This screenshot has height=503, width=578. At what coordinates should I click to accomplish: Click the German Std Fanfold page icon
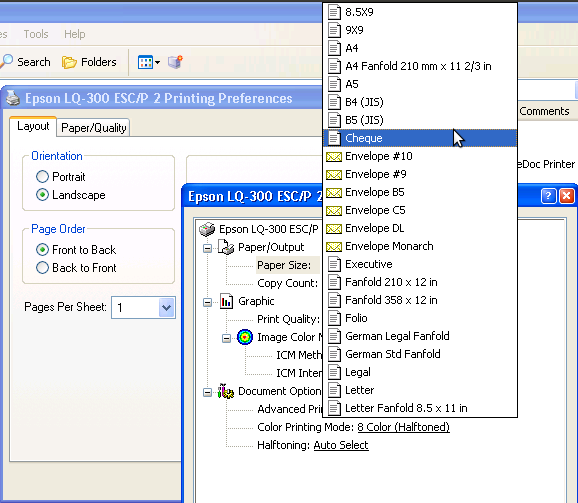[334, 354]
